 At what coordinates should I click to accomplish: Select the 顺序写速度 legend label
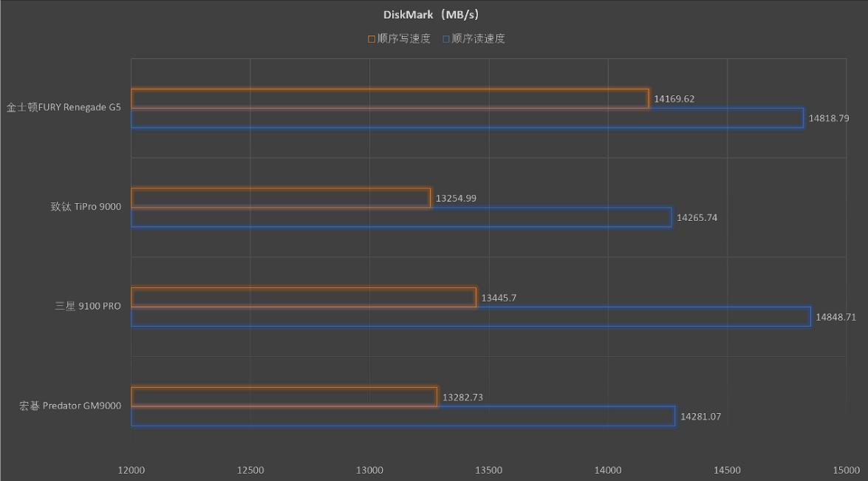click(403, 38)
